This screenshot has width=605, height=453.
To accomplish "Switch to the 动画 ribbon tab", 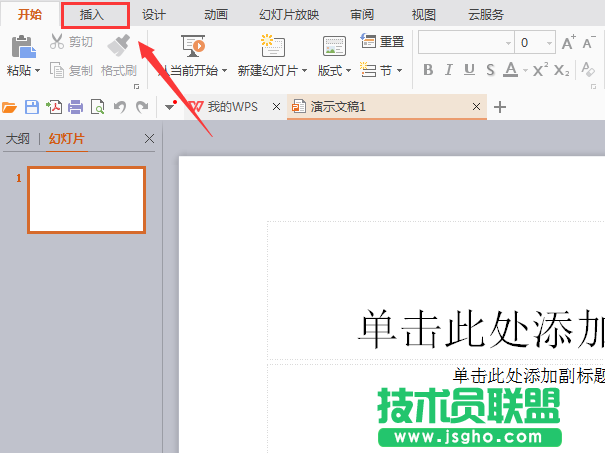I will [216, 15].
